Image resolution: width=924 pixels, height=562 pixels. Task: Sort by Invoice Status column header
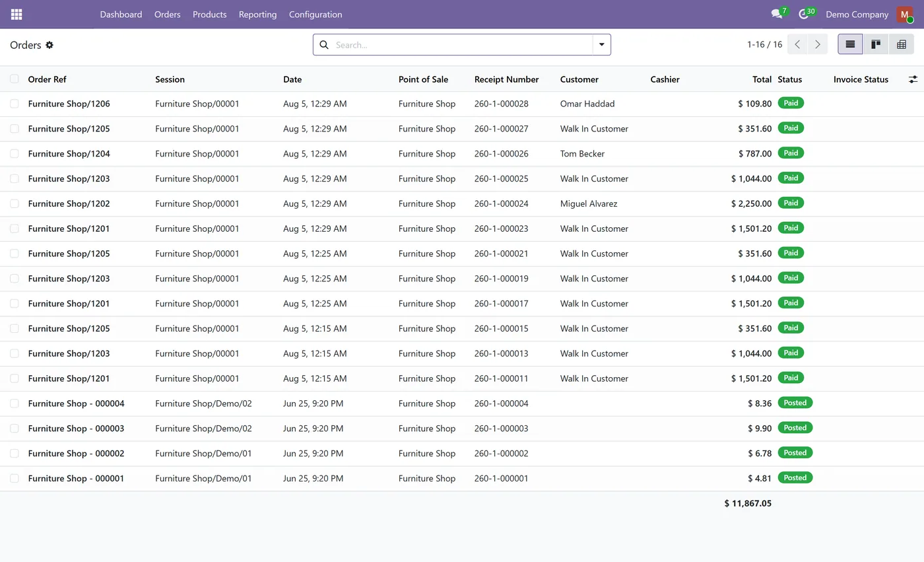pyautogui.click(x=861, y=79)
